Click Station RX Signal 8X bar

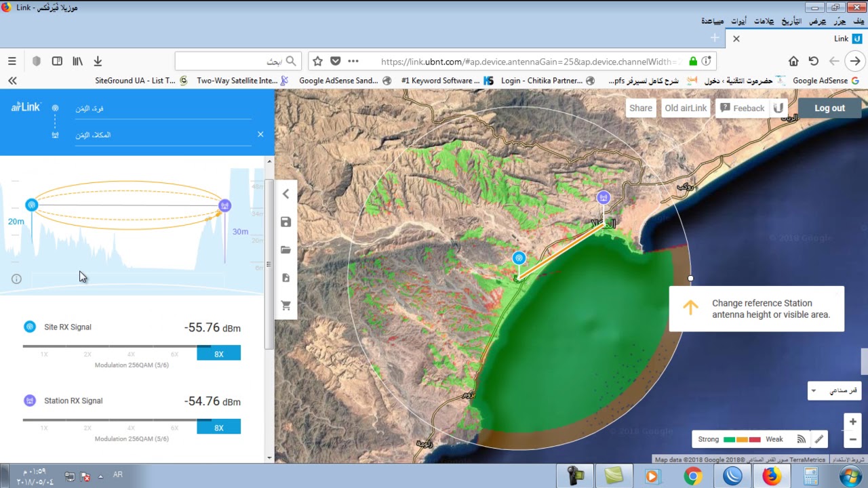tap(218, 427)
